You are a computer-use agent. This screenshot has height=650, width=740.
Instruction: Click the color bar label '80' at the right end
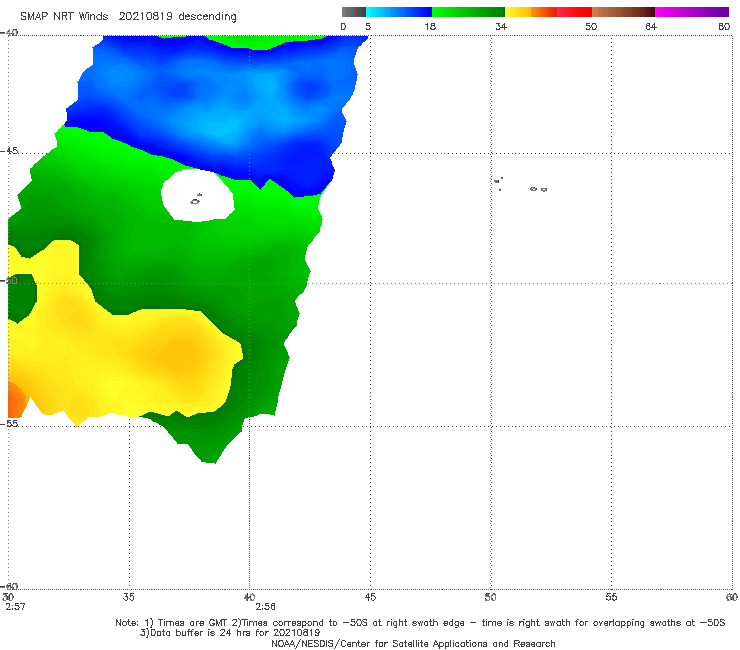click(724, 27)
